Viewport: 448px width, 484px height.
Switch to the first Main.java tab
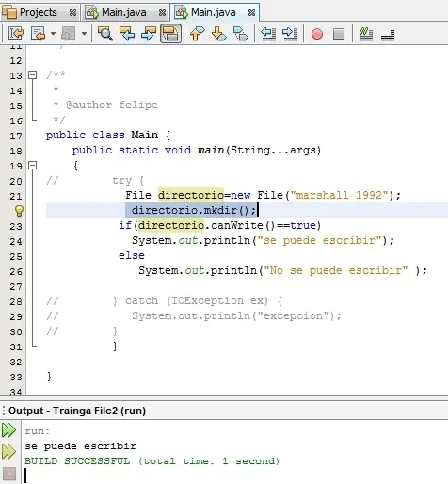coord(124,12)
